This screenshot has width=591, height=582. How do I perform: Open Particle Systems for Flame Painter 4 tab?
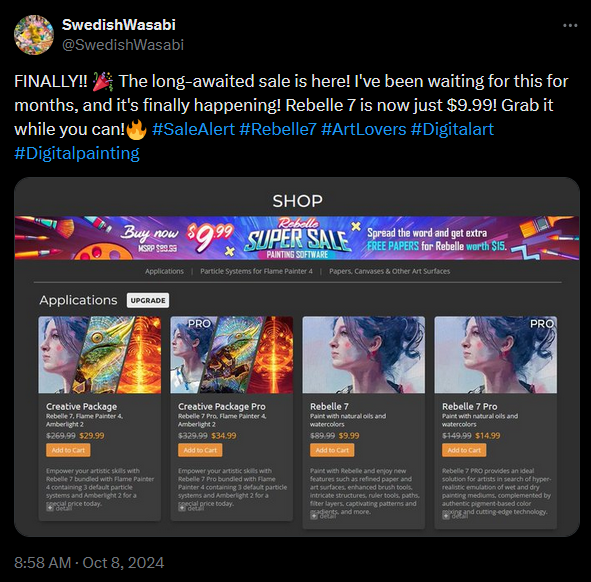(x=256, y=271)
